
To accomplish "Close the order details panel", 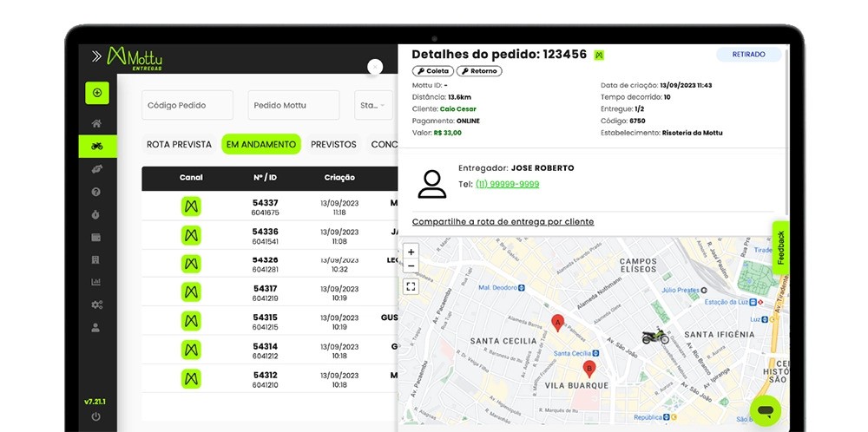I will coord(375,67).
